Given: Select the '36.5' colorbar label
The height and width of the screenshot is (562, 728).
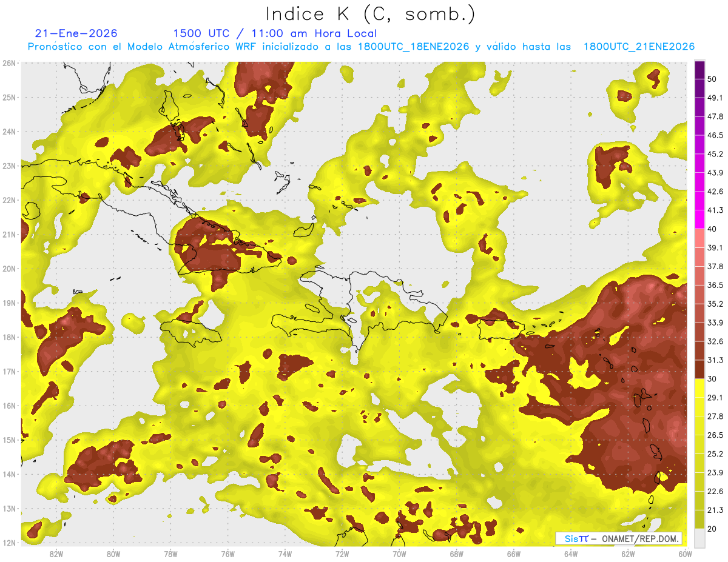Looking at the screenshot, I should click(715, 285).
